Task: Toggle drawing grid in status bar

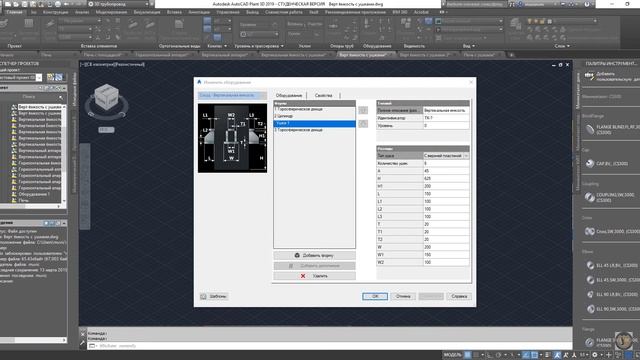Action: (x=468, y=355)
